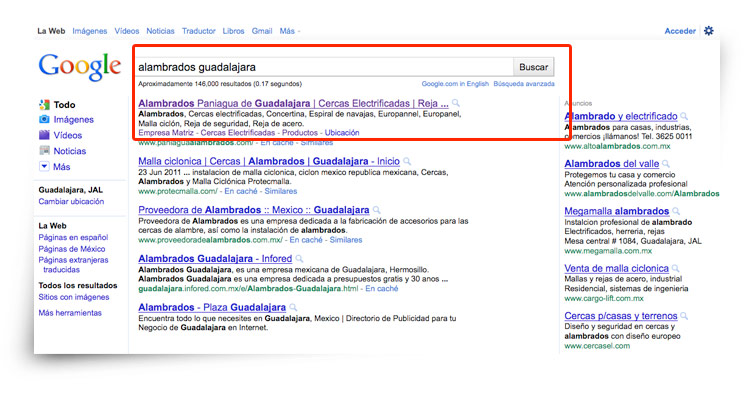Open Libros in top navigation

click(x=233, y=31)
